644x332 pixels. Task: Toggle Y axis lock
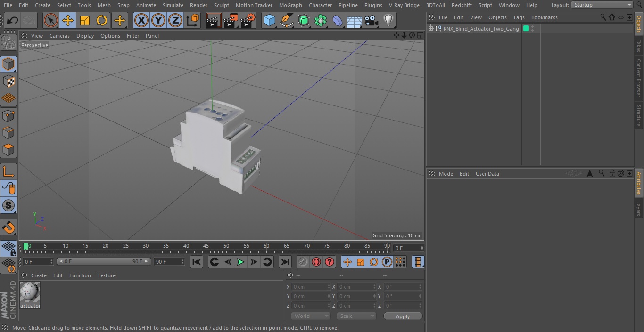click(x=158, y=20)
